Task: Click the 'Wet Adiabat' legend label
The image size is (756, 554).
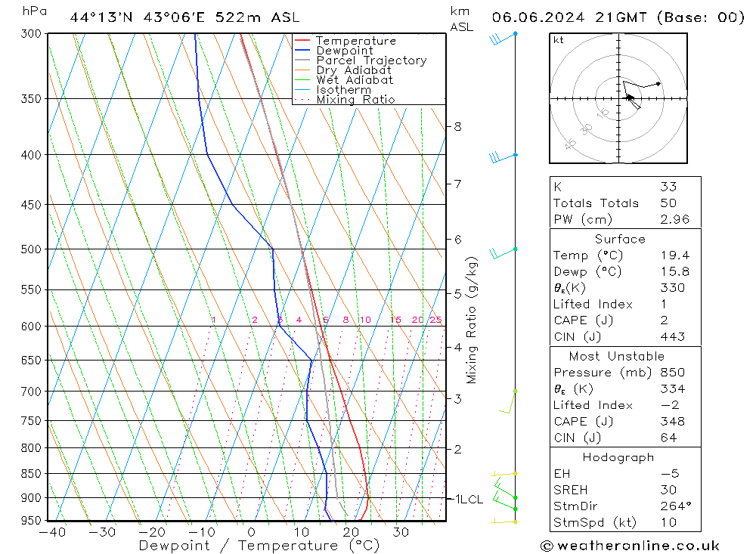Action: click(x=355, y=79)
